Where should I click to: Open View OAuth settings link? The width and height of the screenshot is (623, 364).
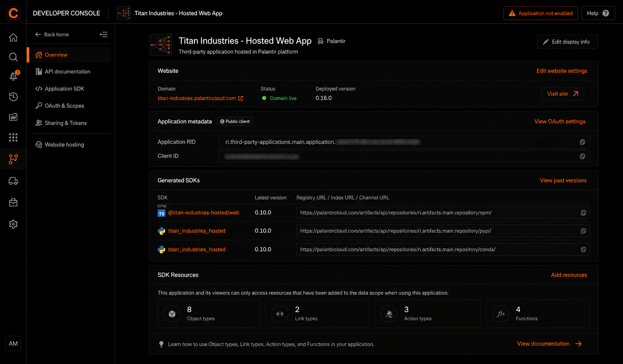560,121
